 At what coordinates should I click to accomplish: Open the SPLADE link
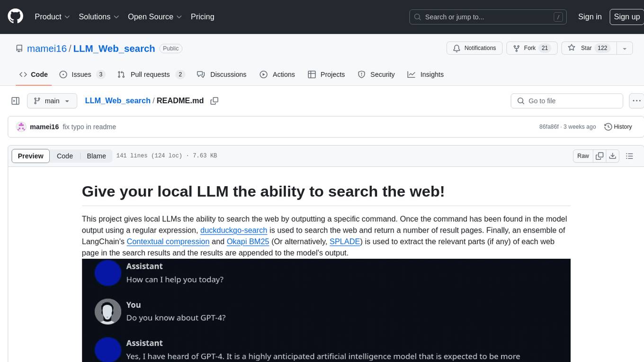(345, 242)
